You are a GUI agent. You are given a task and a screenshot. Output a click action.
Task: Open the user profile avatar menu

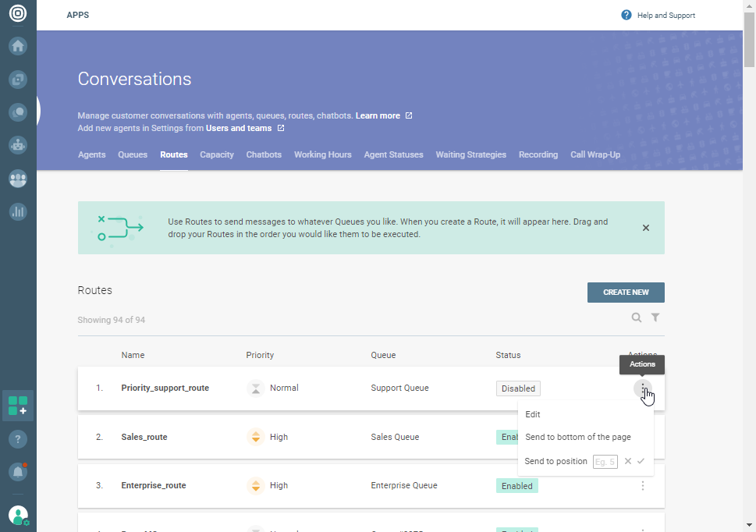click(x=17, y=515)
